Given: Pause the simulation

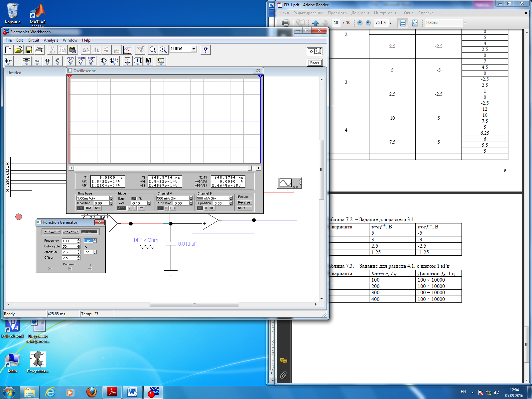Looking at the screenshot, I should point(315,63).
